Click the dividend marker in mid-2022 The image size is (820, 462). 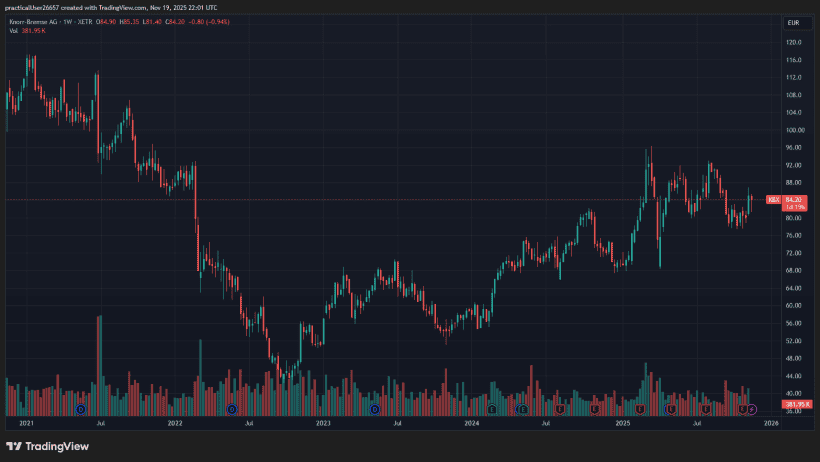point(232,409)
